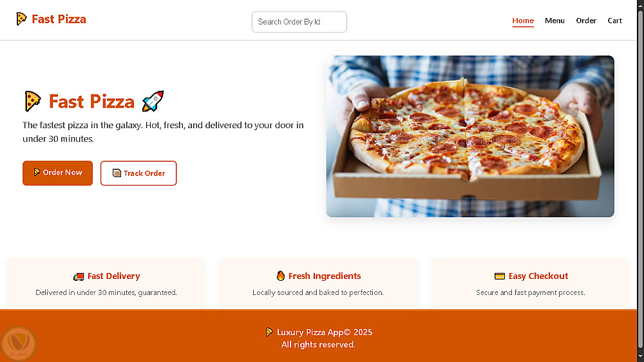
Task: Click the pizza icon in the footer
Action: pyautogui.click(x=269, y=332)
